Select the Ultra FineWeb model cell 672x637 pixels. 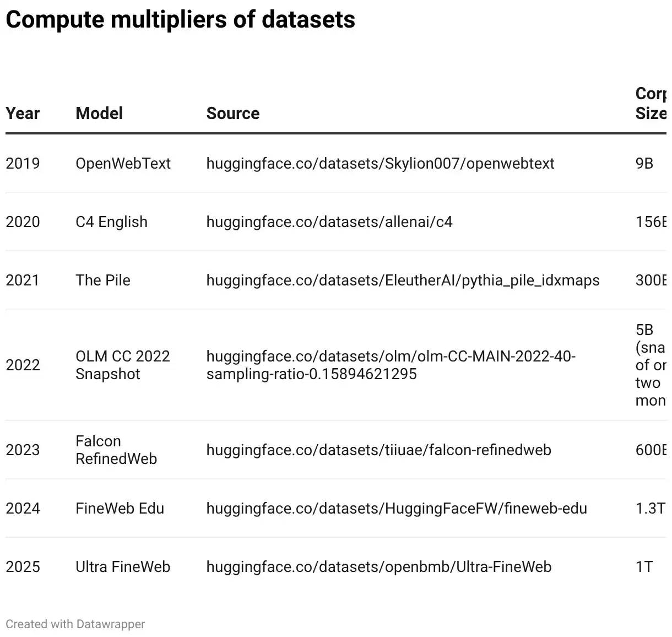pos(123,567)
